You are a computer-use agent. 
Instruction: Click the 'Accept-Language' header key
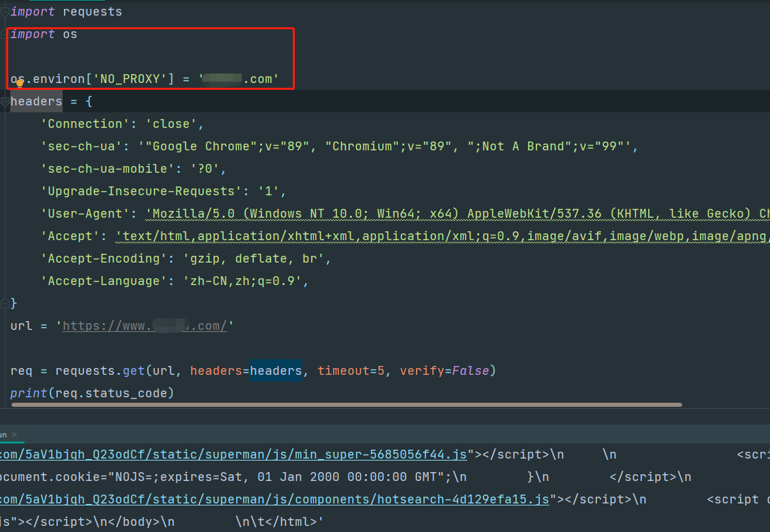(103, 282)
